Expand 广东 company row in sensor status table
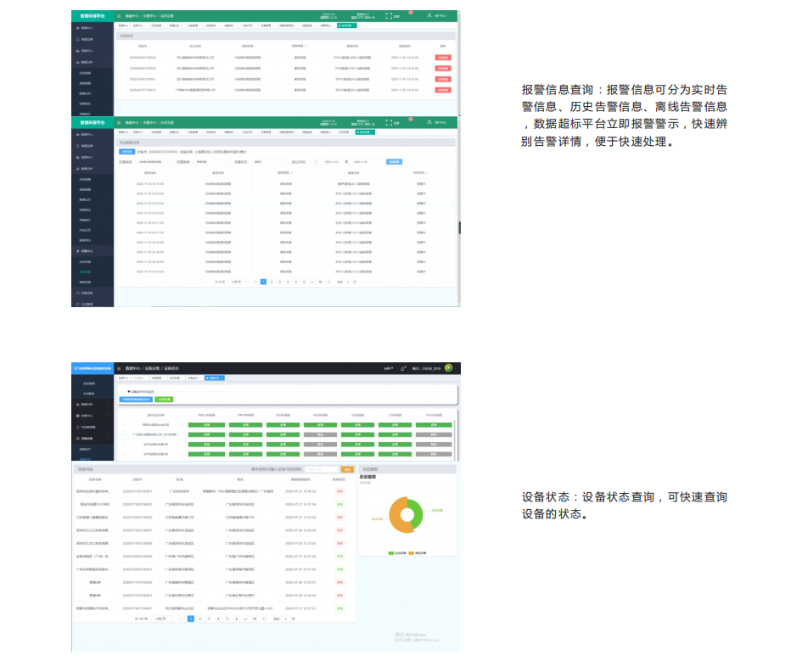The width and height of the screenshot is (802, 672). [x=123, y=434]
